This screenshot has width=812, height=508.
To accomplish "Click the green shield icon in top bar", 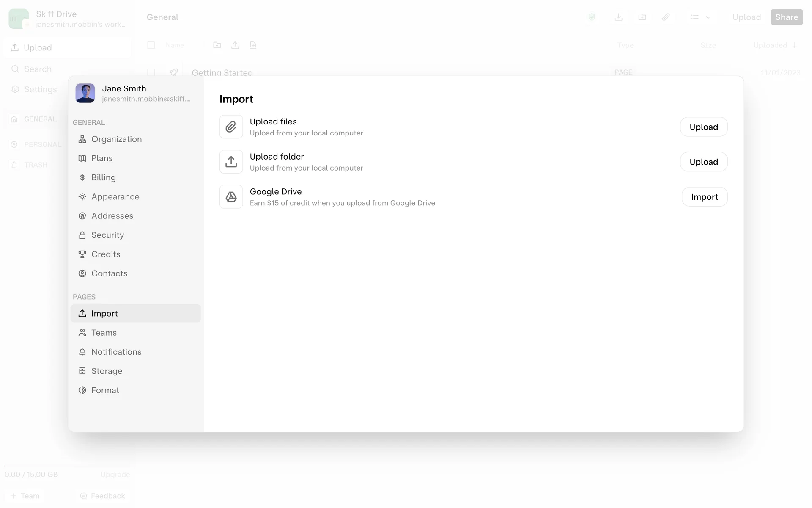I will (x=592, y=17).
